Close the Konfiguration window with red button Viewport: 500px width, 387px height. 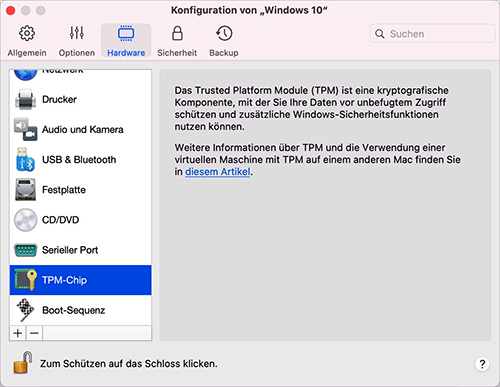(x=11, y=11)
